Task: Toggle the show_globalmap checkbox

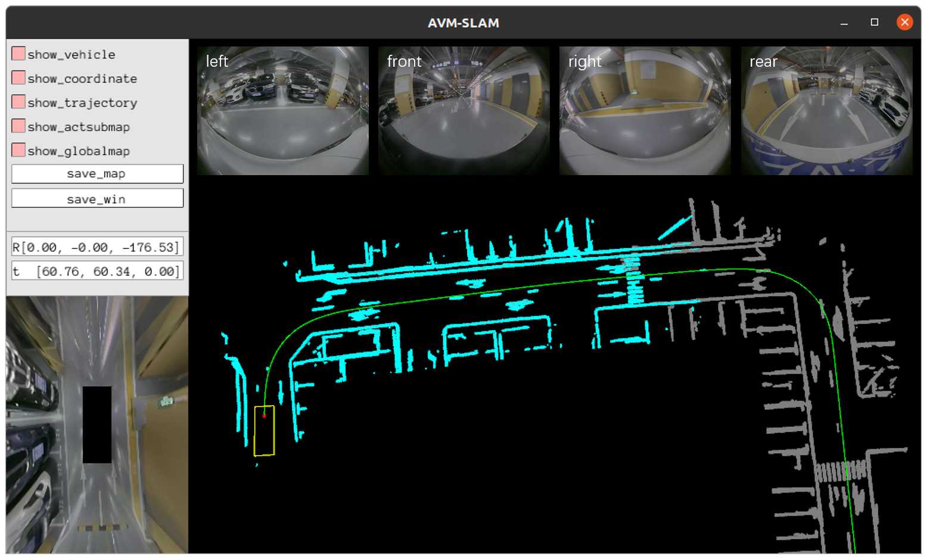Action: (18, 151)
